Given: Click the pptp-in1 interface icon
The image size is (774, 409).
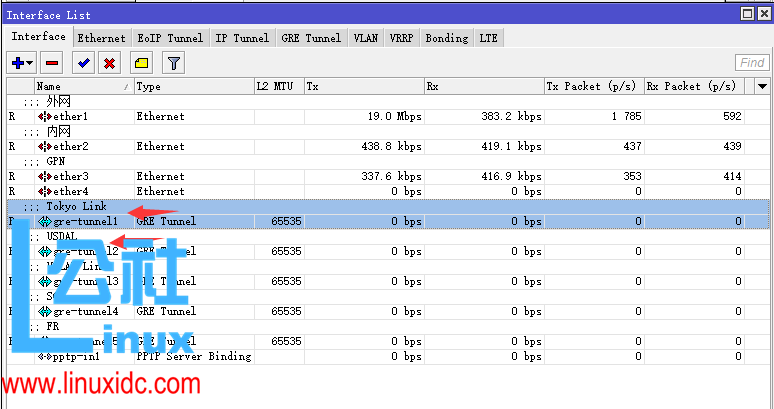Looking at the screenshot, I should [44, 356].
